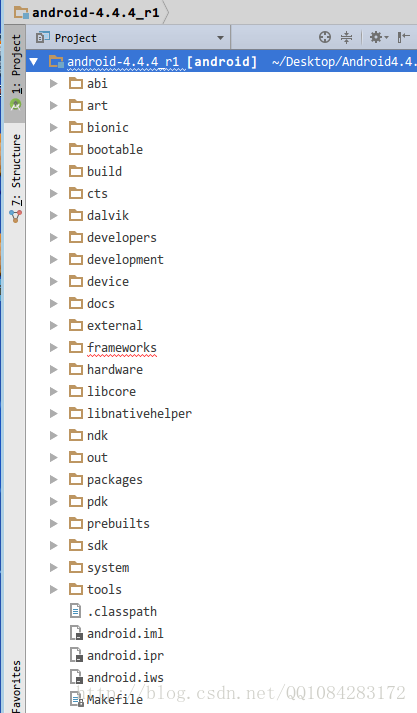This screenshot has width=417, height=713.
Task: Expand the bootable folder arrow
Action: pyautogui.click(x=54, y=150)
